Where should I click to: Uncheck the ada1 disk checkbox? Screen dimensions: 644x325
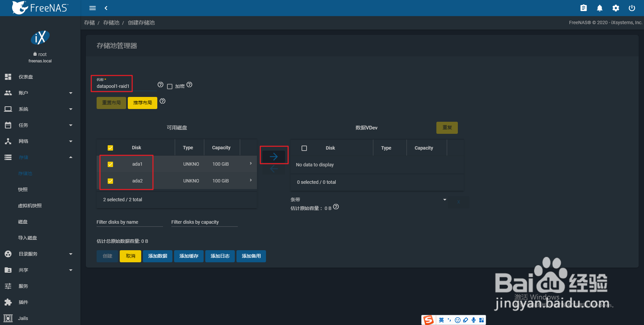110,164
